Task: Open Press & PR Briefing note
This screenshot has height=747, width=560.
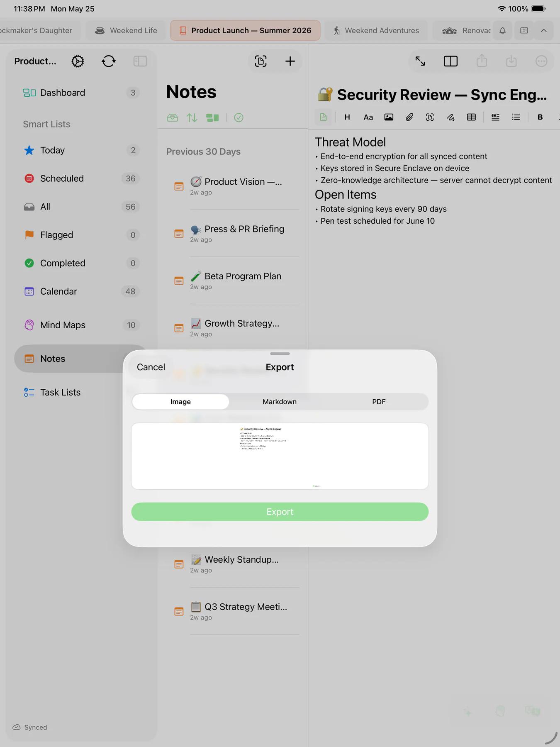Action: tap(233, 234)
